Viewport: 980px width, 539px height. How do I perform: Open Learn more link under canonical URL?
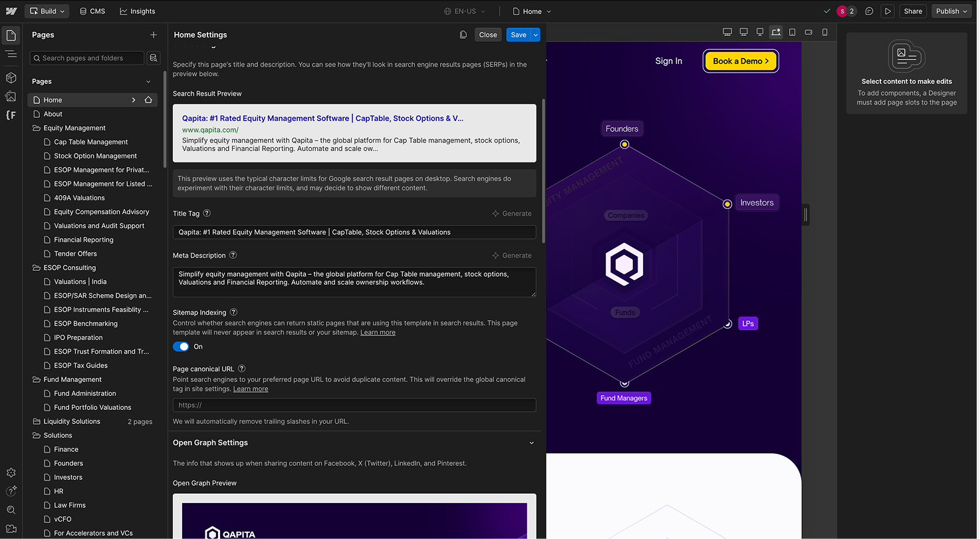251,389
